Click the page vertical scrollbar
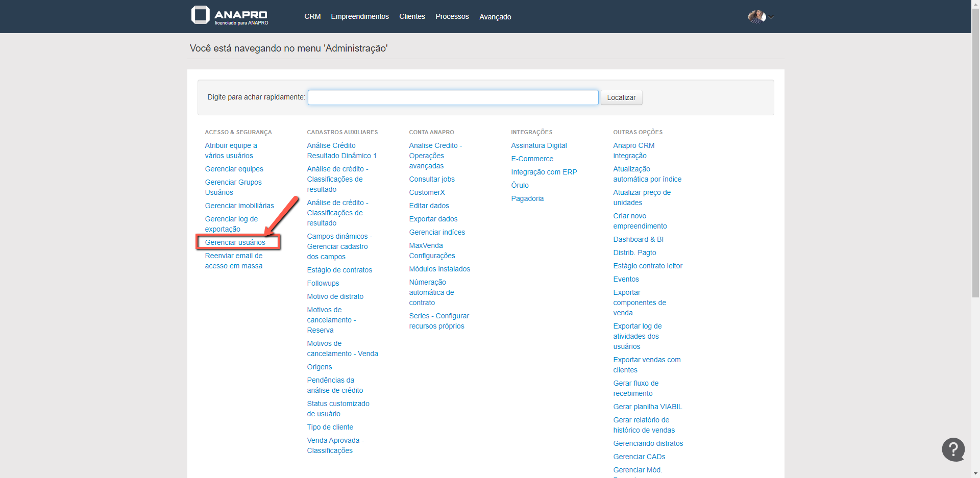Image resolution: width=980 pixels, height=478 pixels. pos(975,153)
